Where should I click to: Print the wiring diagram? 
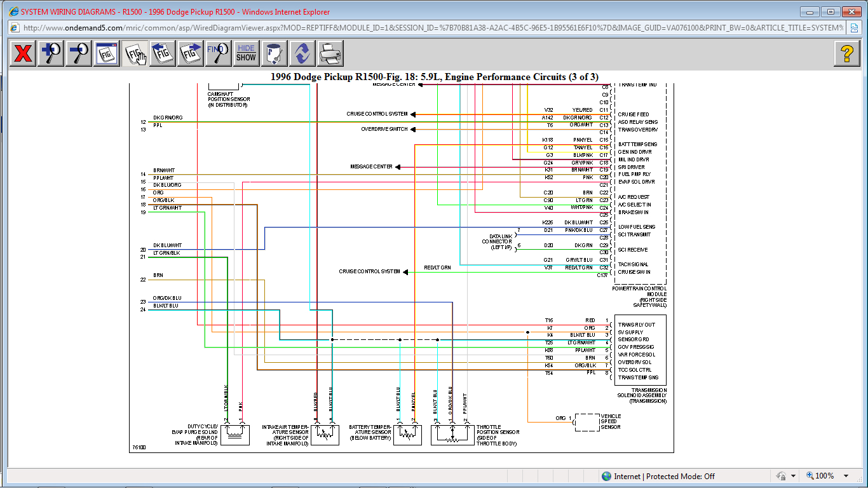point(330,53)
